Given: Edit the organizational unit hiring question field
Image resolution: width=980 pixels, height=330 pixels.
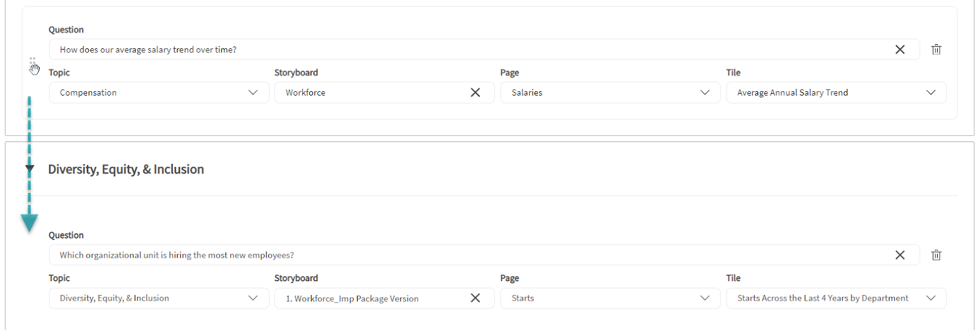Looking at the screenshot, I should (x=429, y=255).
